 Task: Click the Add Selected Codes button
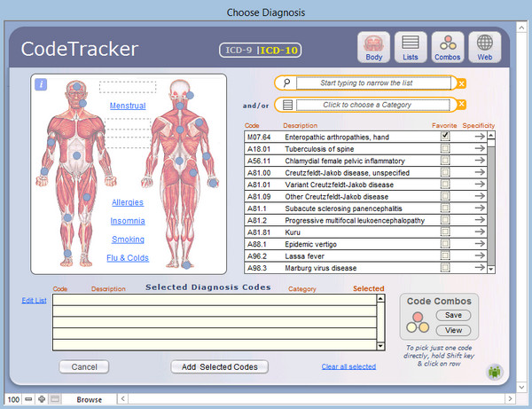click(x=220, y=367)
